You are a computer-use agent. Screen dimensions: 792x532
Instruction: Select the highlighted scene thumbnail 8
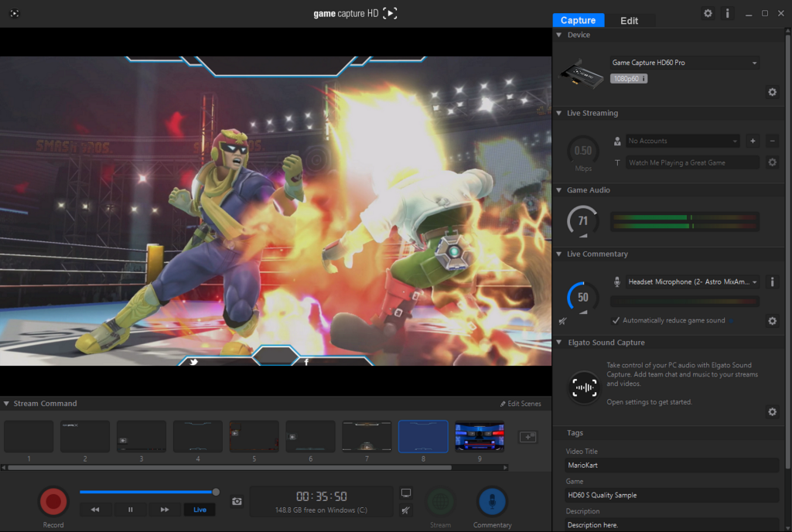pos(423,436)
